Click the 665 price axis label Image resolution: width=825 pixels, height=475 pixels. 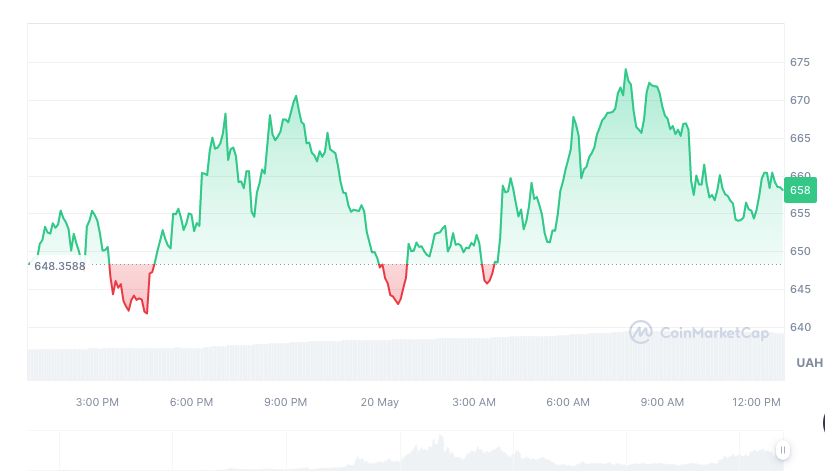(800, 138)
